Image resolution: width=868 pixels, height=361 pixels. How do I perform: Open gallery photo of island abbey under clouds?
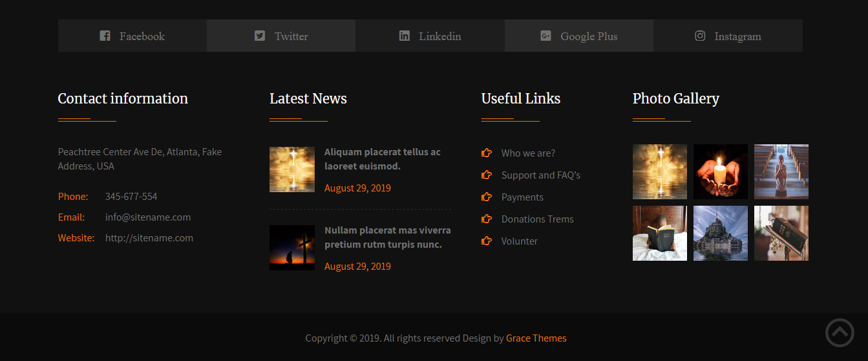pyautogui.click(x=721, y=233)
